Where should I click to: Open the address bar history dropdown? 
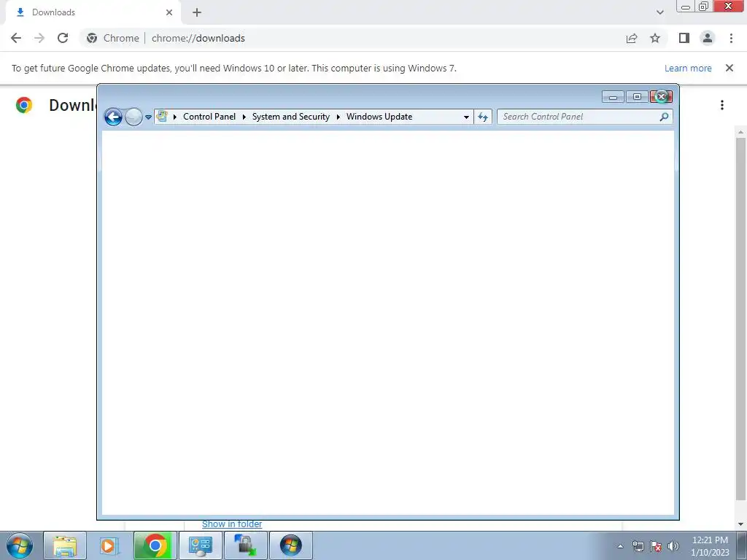(x=466, y=117)
